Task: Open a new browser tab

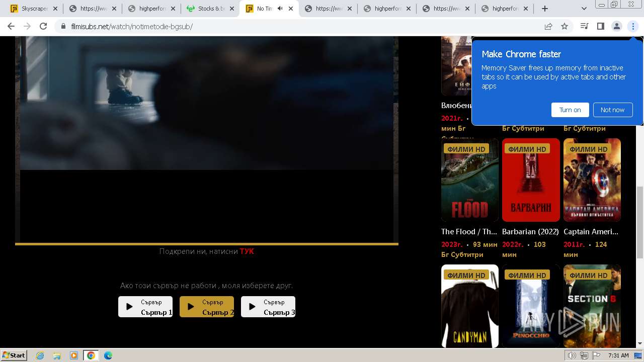Action: point(545,9)
